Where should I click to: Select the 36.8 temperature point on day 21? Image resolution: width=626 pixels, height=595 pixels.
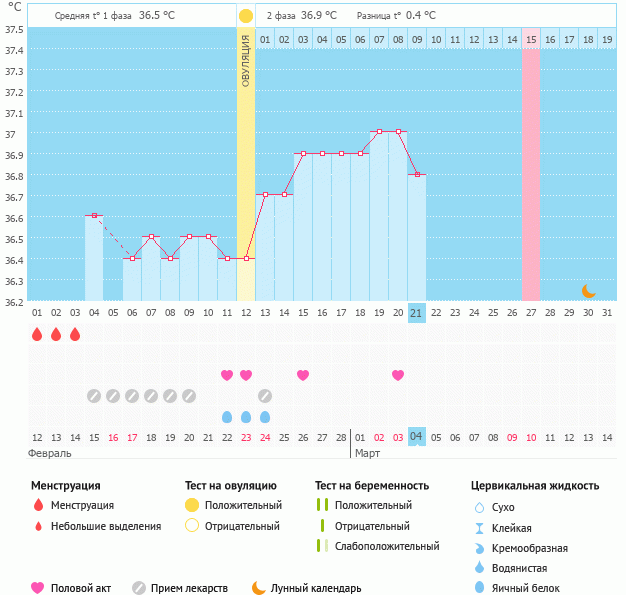coord(417,174)
